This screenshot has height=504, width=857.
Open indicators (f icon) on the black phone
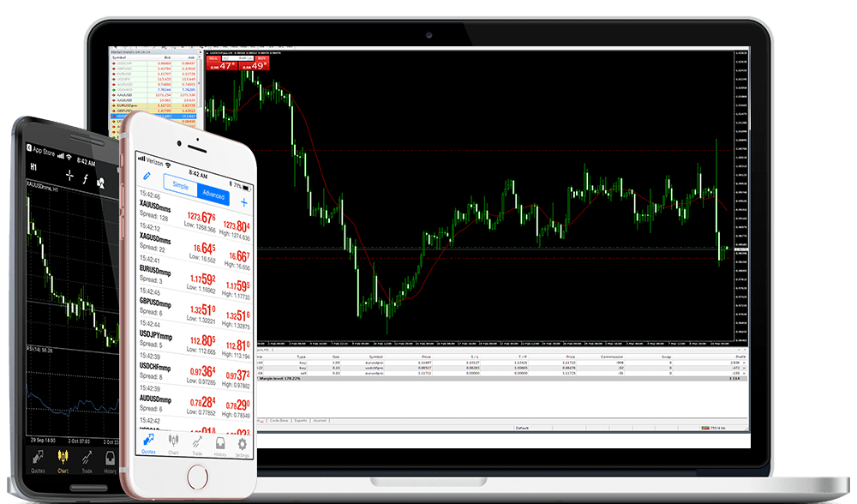point(85,179)
